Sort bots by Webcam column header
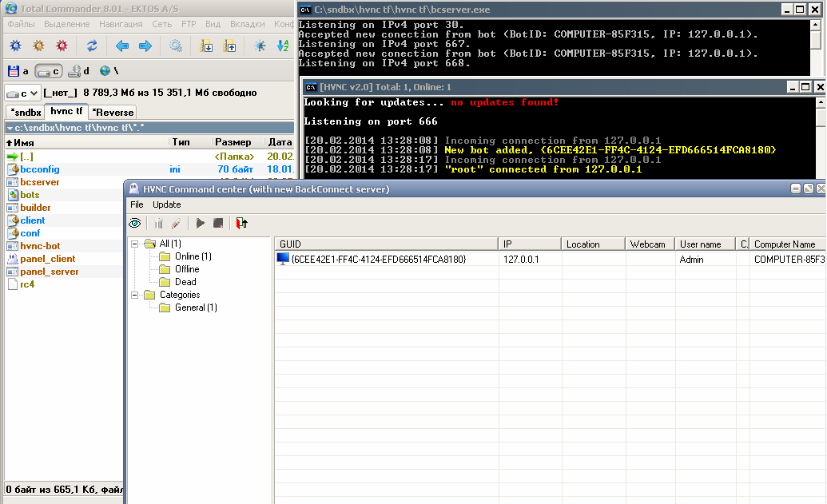The height and width of the screenshot is (504, 827). pyautogui.click(x=650, y=244)
